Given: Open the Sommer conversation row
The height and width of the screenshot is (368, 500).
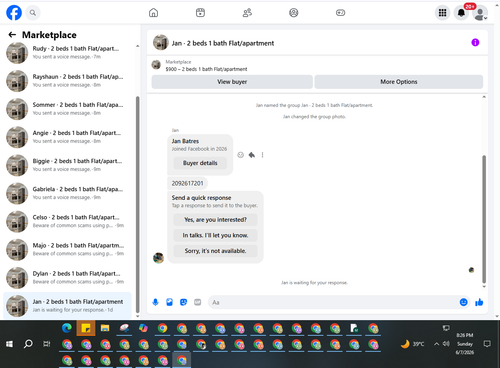Looking at the screenshot, I should click(x=67, y=109).
